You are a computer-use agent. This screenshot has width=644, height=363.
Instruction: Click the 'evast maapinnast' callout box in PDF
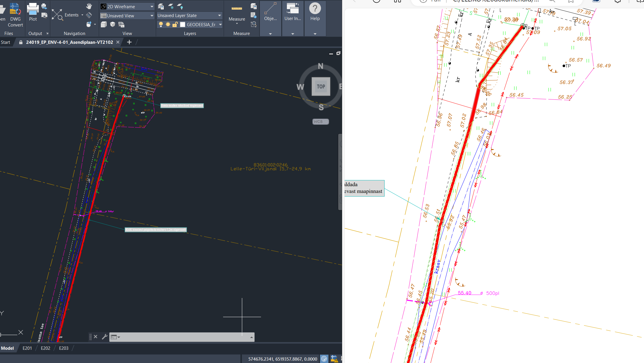click(x=364, y=188)
